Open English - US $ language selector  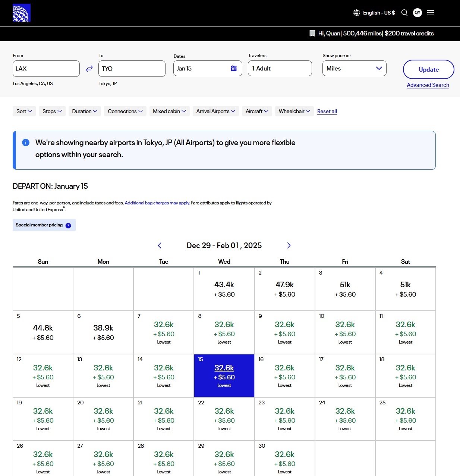(374, 13)
